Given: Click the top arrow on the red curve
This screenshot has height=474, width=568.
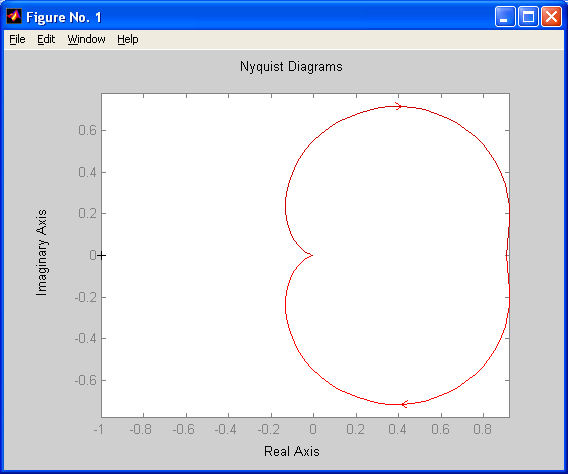Looking at the screenshot, I should [x=398, y=106].
